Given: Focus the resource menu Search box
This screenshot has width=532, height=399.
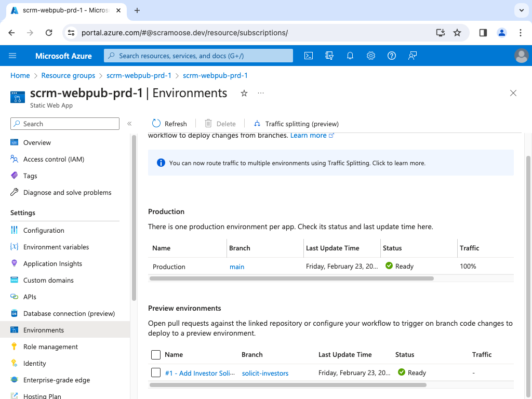Looking at the screenshot, I should (x=65, y=124).
